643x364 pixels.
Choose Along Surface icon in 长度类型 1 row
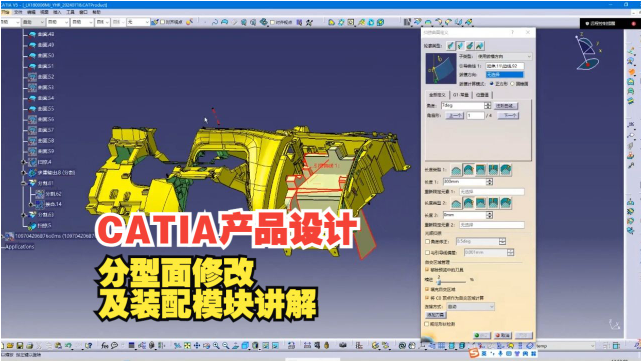(x=506, y=170)
